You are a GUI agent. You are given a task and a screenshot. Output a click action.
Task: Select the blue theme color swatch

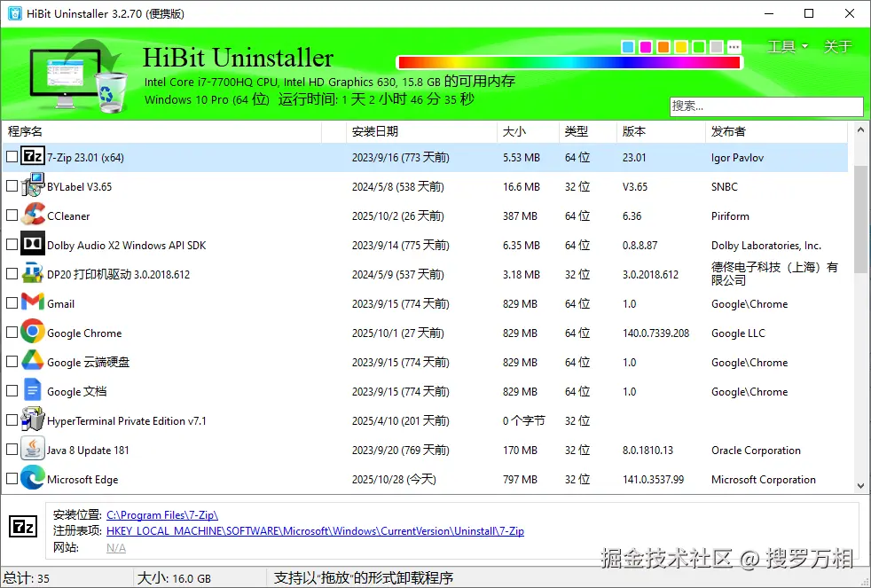click(628, 47)
